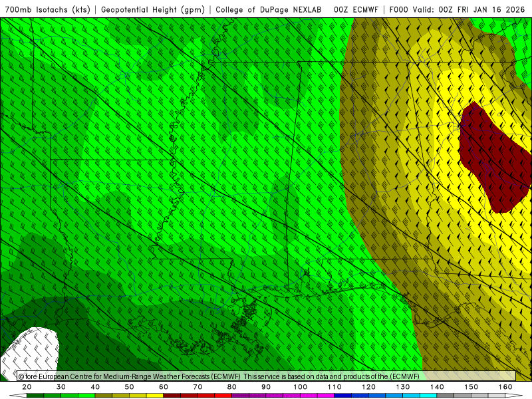
Task: Click the ECMWF copyright notice banner
Action: click(x=267, y=376)
